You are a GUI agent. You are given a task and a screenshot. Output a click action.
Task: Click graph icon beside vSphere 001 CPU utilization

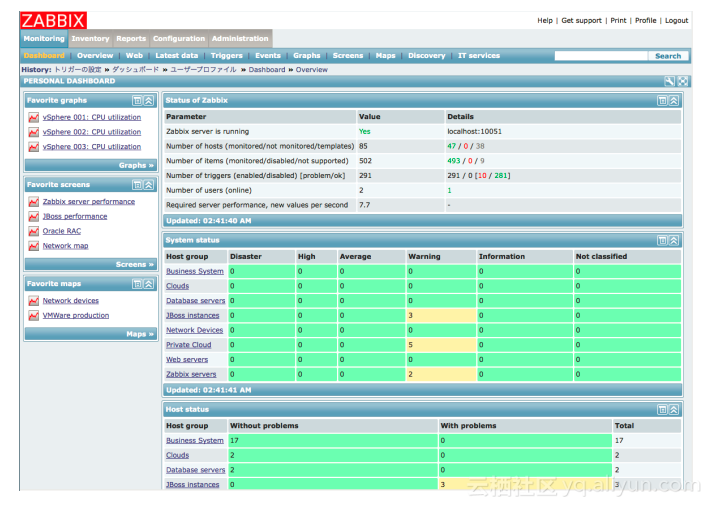[x=34, y=118]
